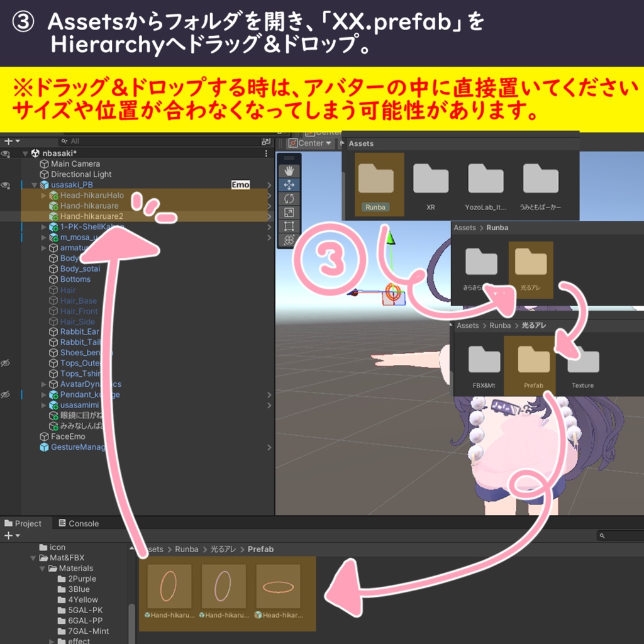This screenshot has width=644, height=644.
Task: Toggle visibility eye beside Tops_Oute
Action: [x=6, y=363]
